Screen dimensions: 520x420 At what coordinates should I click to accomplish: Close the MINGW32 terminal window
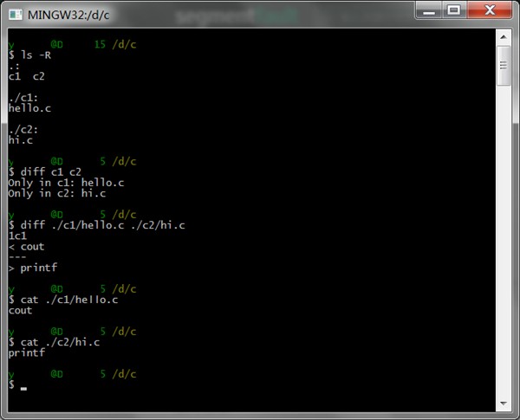click(x=491, y=10)
